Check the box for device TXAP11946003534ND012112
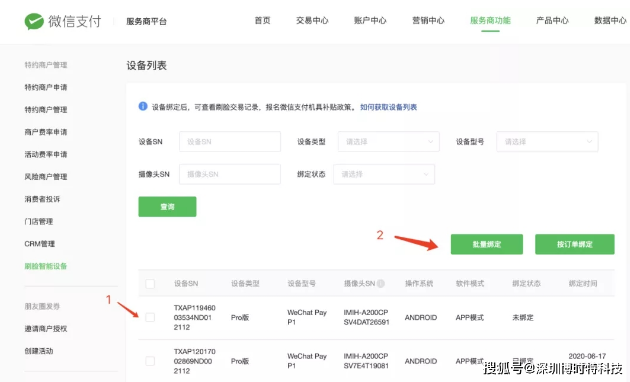 click(150, 317)
